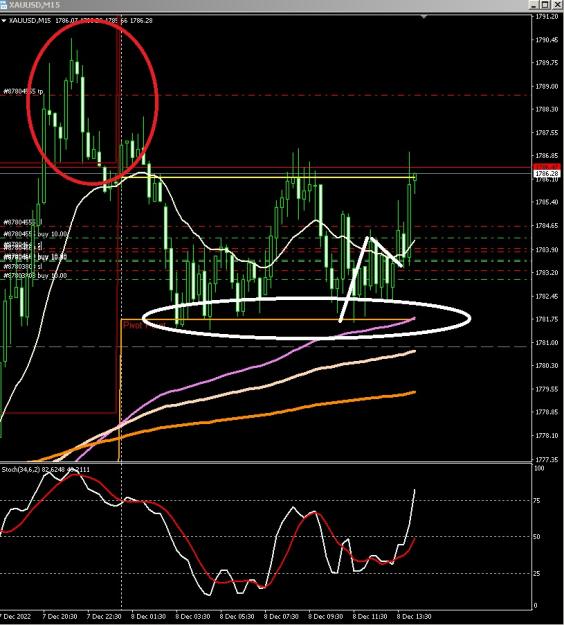Click the 1791.20 price scale label

coord(546,17)
